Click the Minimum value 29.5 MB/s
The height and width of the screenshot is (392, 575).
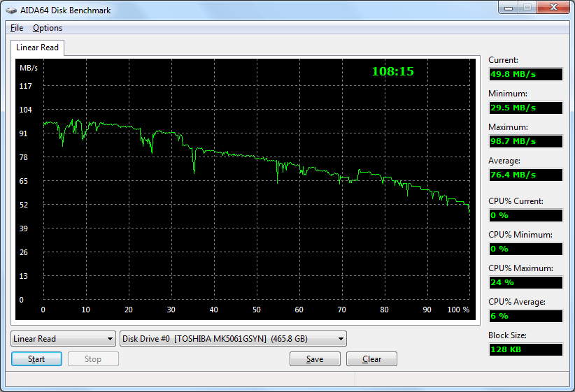(526, 108)
